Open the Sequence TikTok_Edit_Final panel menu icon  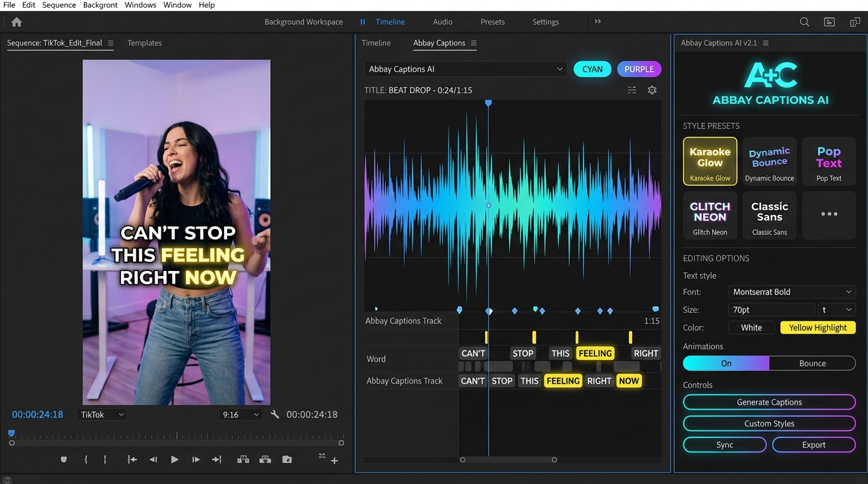pos(110,43)
